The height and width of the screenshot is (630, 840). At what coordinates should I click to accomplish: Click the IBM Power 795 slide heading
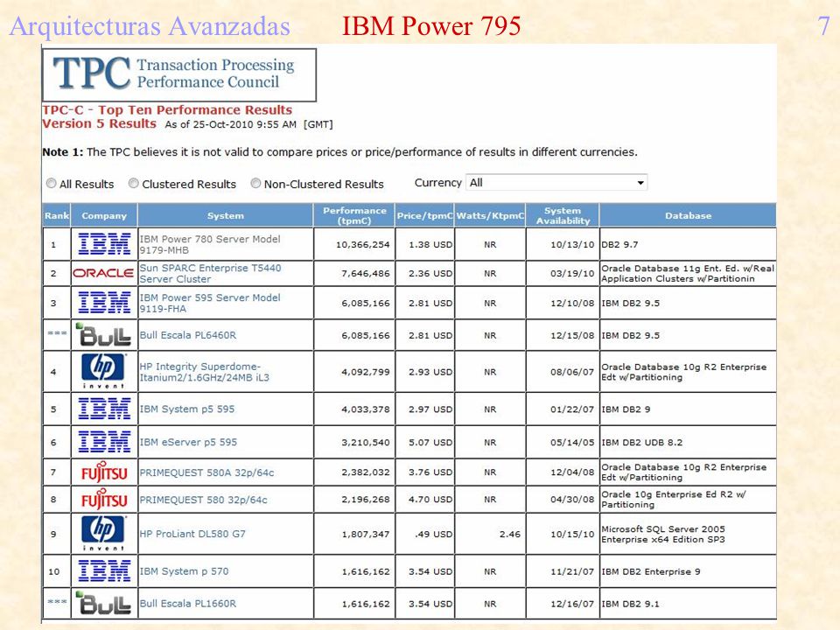pyautogui.click(x=431, y=26)
